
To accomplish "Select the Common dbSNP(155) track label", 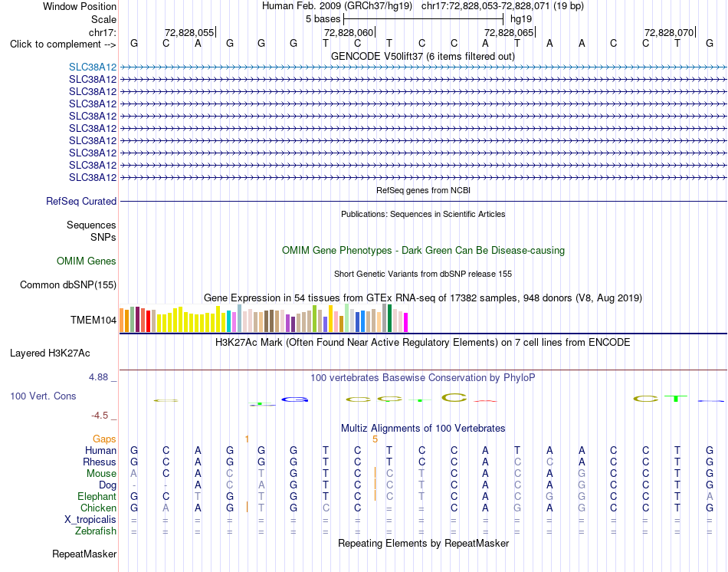I will tap(67, 284).
